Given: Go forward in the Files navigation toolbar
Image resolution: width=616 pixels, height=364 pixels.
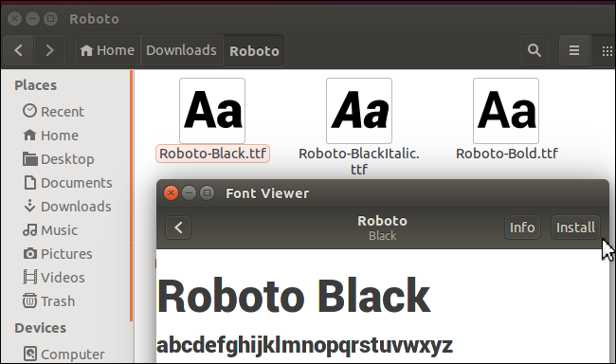Looking at the screenshot, I should point(49,50).
